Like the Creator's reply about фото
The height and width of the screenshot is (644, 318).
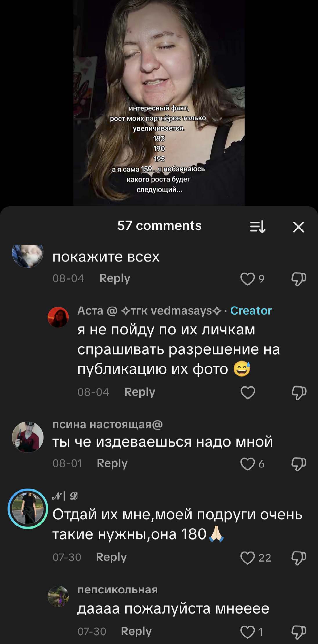248,392
